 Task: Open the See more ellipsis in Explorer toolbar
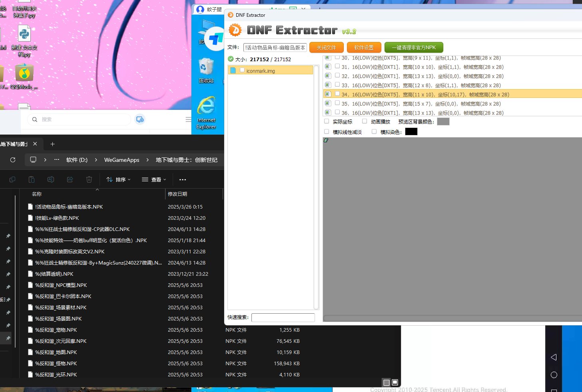[183, 180]
